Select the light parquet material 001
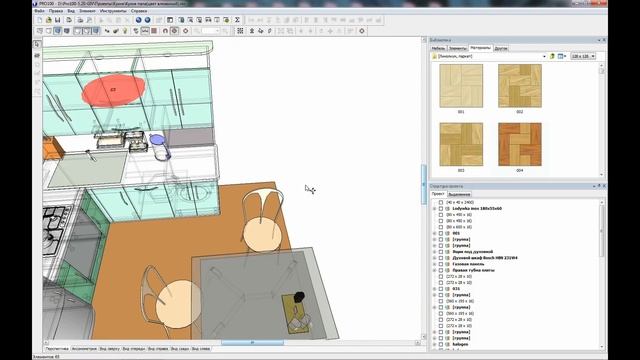 tap(461, 86)
